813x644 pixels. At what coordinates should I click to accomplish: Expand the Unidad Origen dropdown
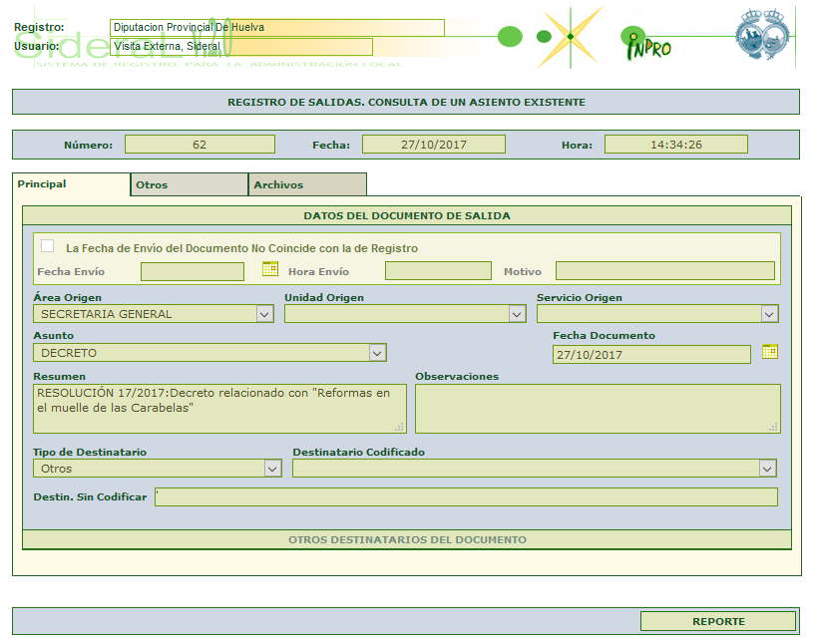point(405,314)
